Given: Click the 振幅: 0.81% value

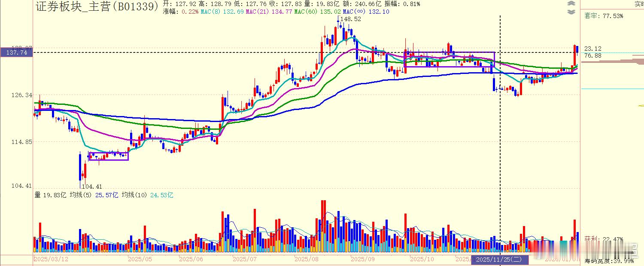Looking at the screenshot, I should pos(402,4).
